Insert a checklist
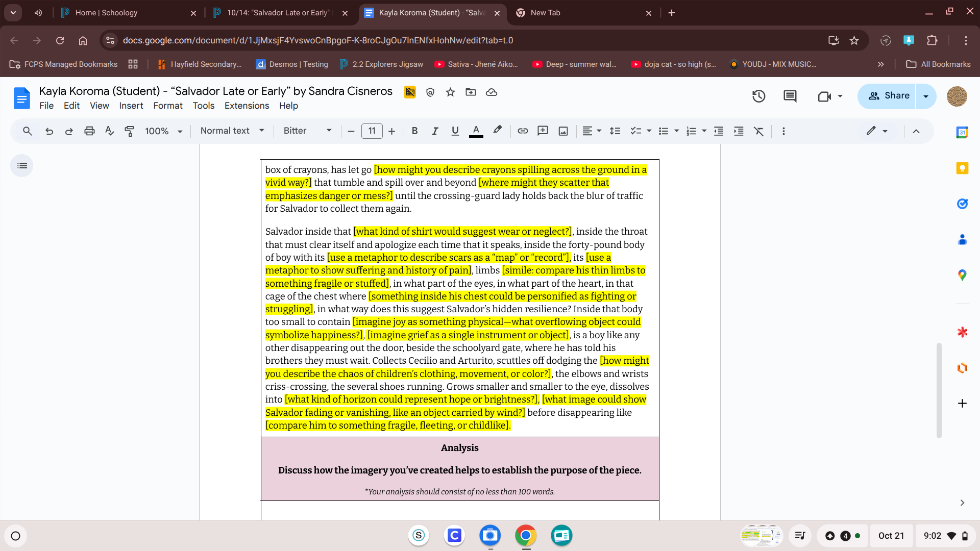This screenshot has height=551, width=980. coord(635,131)
